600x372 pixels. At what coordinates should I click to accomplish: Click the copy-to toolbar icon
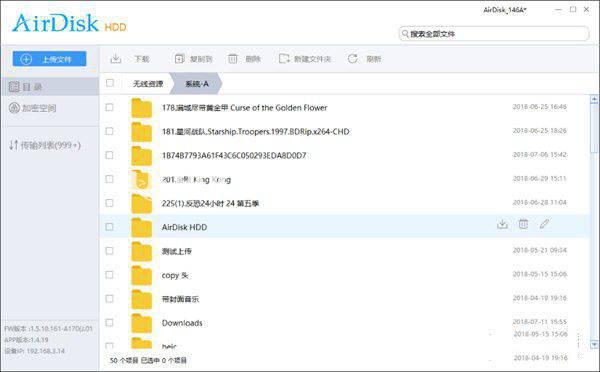[x=179, y=59]
